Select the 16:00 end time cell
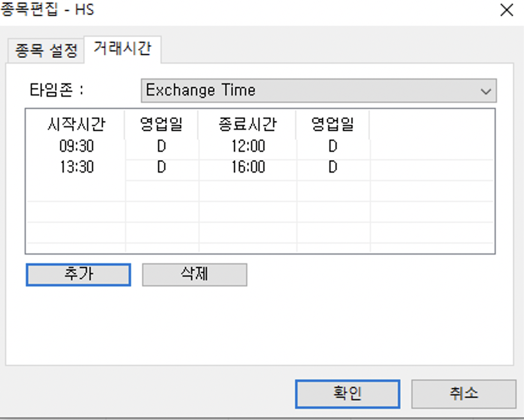 pyautogui.click(x=248, y=167)
